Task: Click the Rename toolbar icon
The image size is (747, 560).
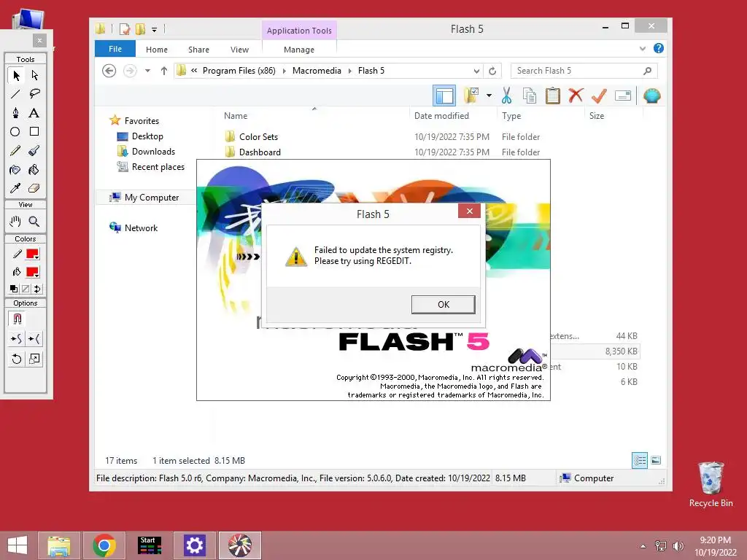Action: point(623,96)
